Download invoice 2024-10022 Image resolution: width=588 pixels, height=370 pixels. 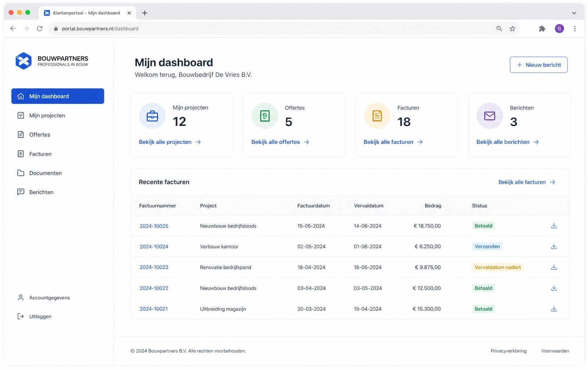(554, 288)
